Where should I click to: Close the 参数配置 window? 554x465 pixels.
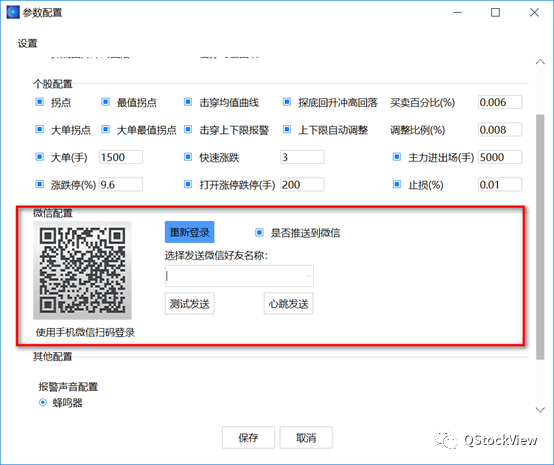click(x=534, y=12)
